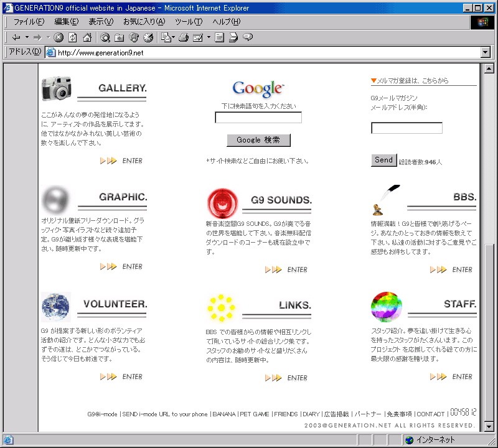The height and width of the screenshot is (448, 498).
Task: Click the page icon in the address bar
Action: (x=51, y=52)
